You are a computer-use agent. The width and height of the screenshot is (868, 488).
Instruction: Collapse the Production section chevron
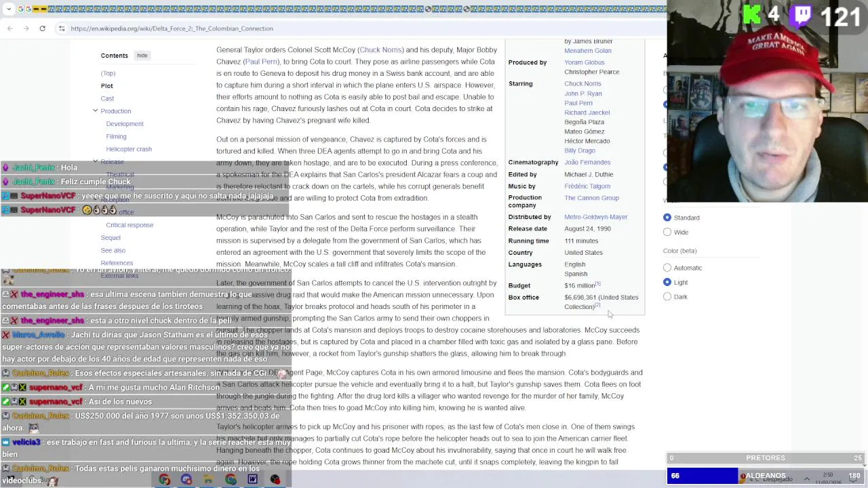click(95, 110)
